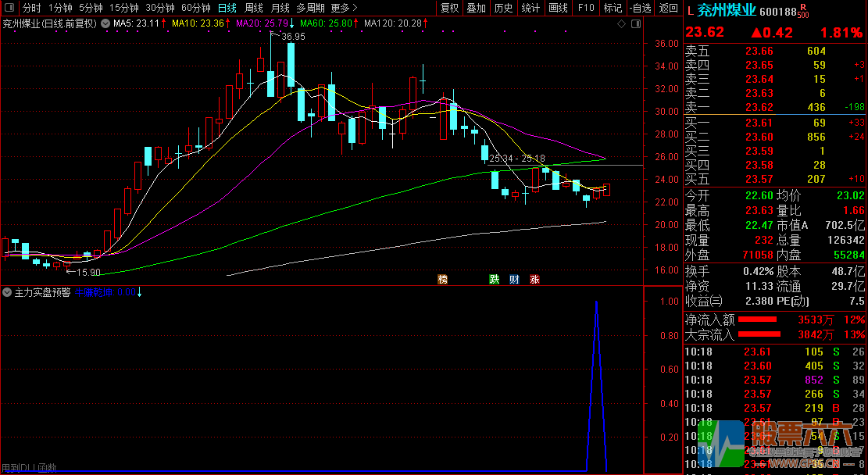Click the red 净流入额 bar
868x475 pixels.
[757, 320]
